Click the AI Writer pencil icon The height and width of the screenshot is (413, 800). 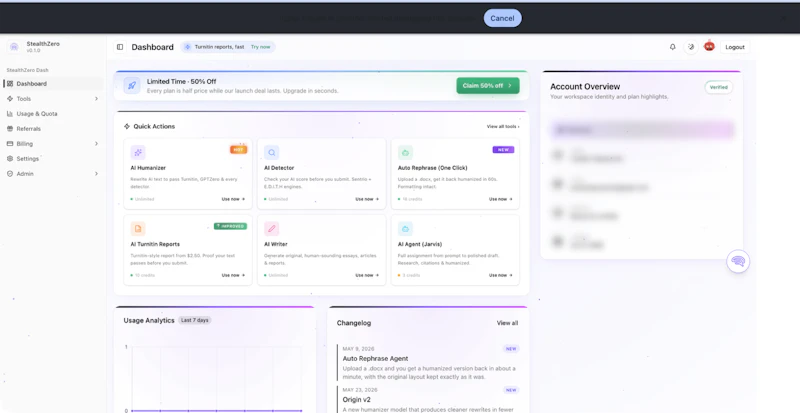pyautogui.click(x=271, y=228)
